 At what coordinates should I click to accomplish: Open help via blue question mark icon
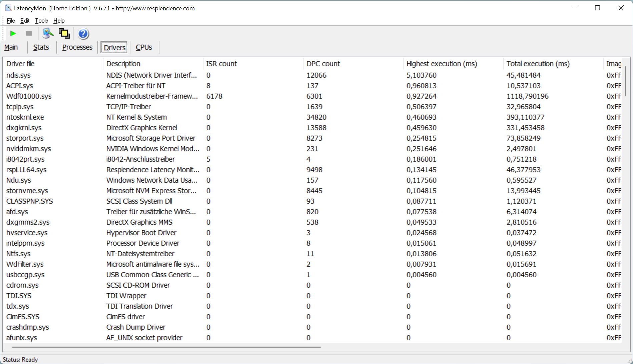83,34
